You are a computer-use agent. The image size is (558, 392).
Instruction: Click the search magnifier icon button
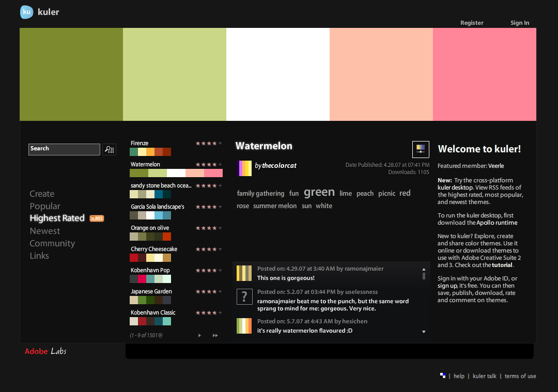(109, 149)
